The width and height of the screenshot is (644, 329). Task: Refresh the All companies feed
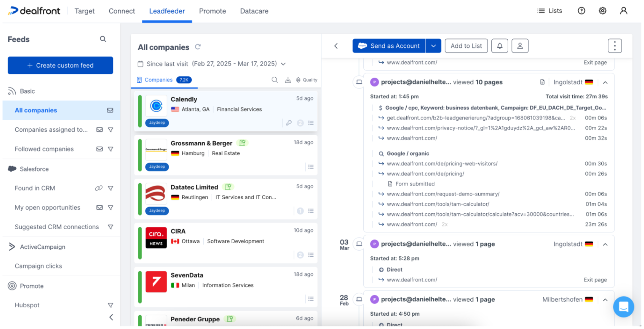[x=198, y=47]
